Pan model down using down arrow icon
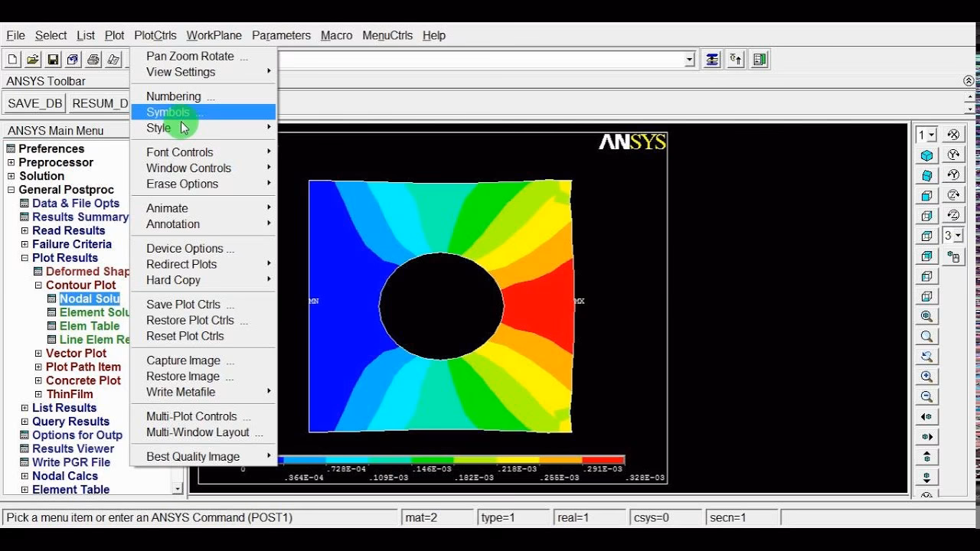 pos(927,477)
